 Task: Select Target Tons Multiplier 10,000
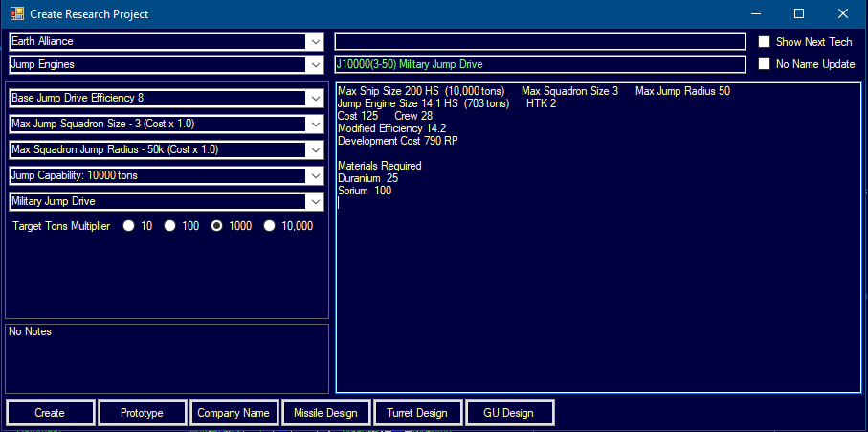(270, 226)
